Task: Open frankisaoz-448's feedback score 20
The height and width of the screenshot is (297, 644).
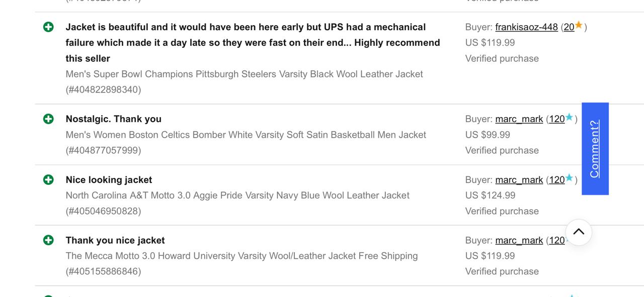Action: tap(569, 27)
